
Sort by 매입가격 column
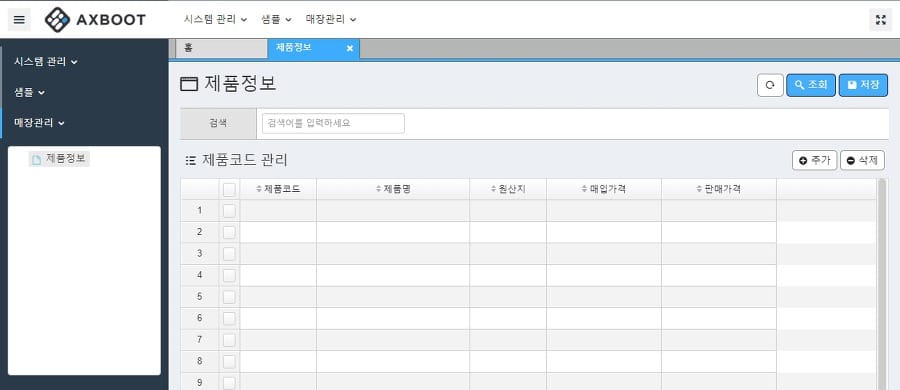603,189
